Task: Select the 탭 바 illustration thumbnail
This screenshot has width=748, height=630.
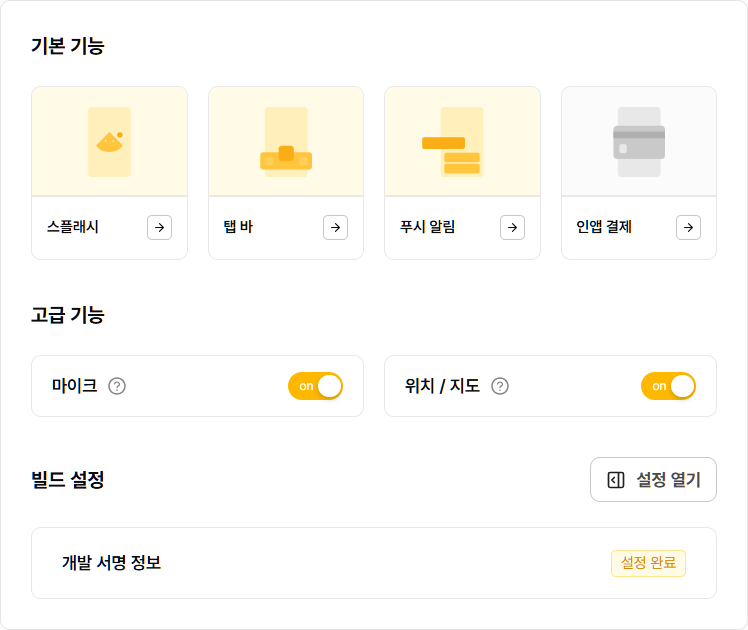Action: click(286, 142)
